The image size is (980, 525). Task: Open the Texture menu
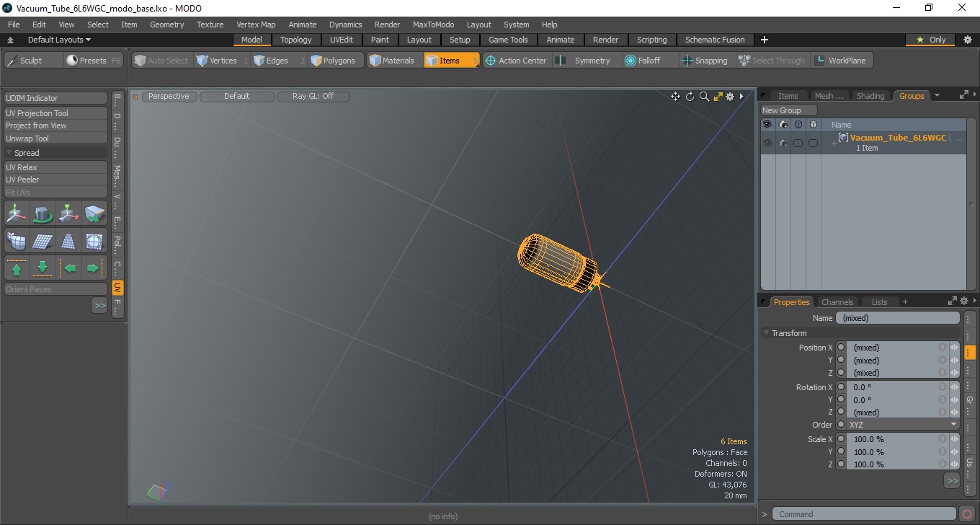210,25
